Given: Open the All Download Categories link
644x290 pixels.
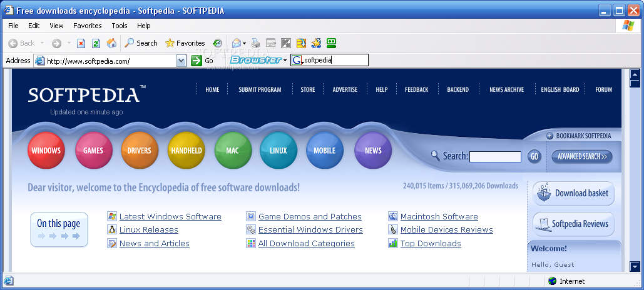Looking at the screenshot, I should pyautogui.click(x=307, y=243).
